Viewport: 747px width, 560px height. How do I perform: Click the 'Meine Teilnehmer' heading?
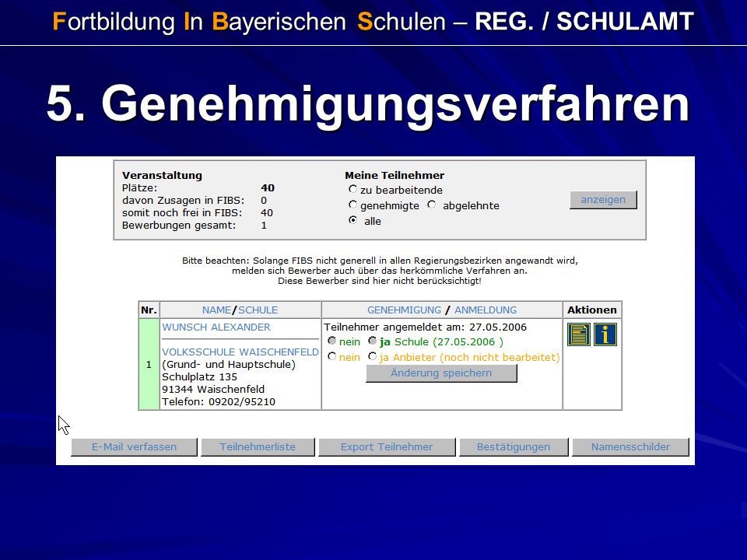tap(395, 175)
